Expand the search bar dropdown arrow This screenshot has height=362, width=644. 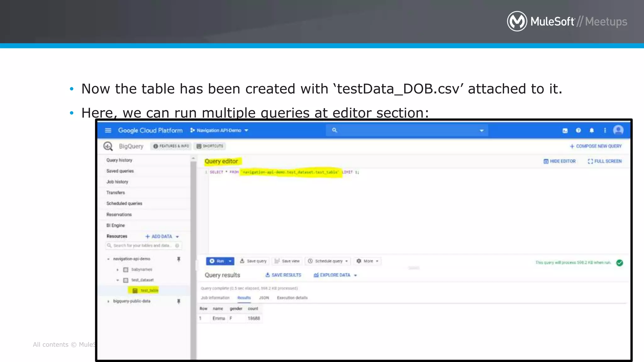pyautogui.click(x=481, y=130)
